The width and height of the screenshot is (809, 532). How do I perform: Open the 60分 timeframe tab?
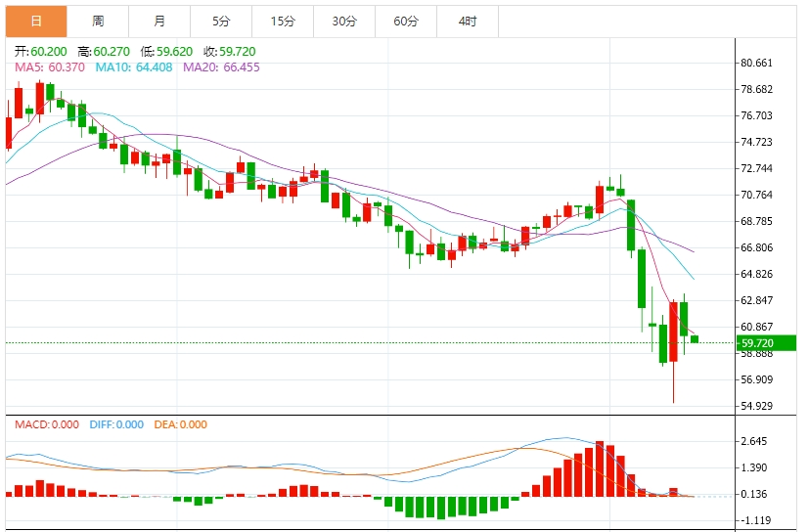click(x=406, y=22)
